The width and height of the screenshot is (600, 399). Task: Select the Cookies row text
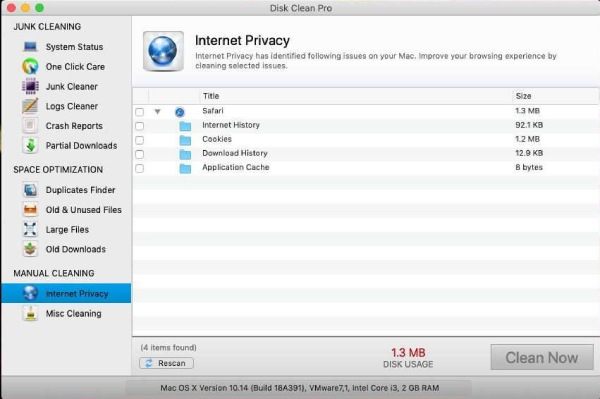pos(217,139)
